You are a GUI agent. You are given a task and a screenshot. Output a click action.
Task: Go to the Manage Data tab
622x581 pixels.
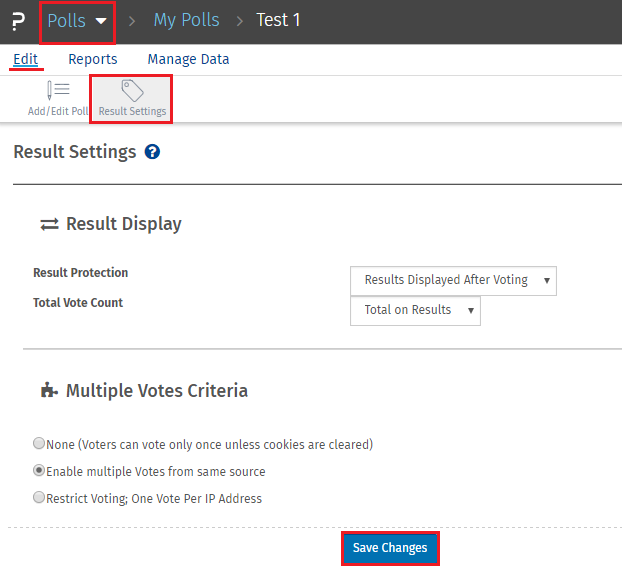(x=188, y=59)
